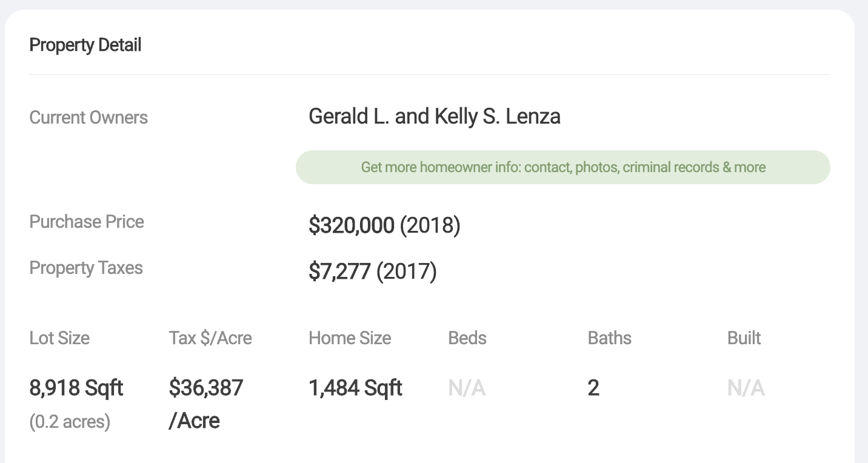Select the owner names Gerald L. and Kelly S. Lenza
This screenshot has width=868, height=463.
tap(435, 116)
